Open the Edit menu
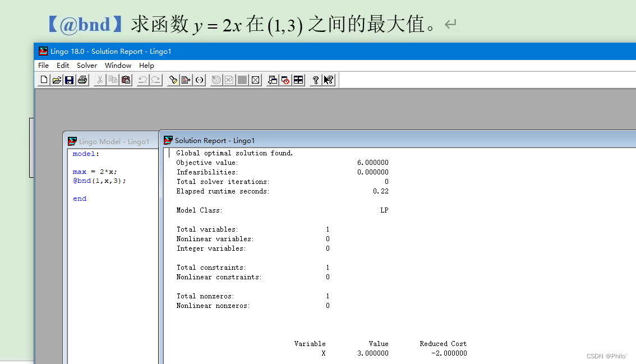The image size is (636, 364). 62,65
